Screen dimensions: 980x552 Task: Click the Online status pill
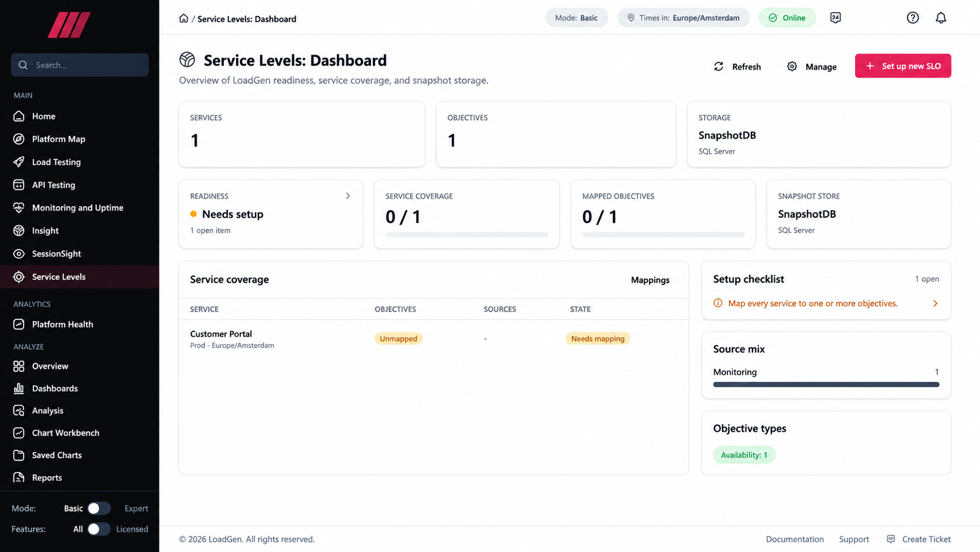787,18
